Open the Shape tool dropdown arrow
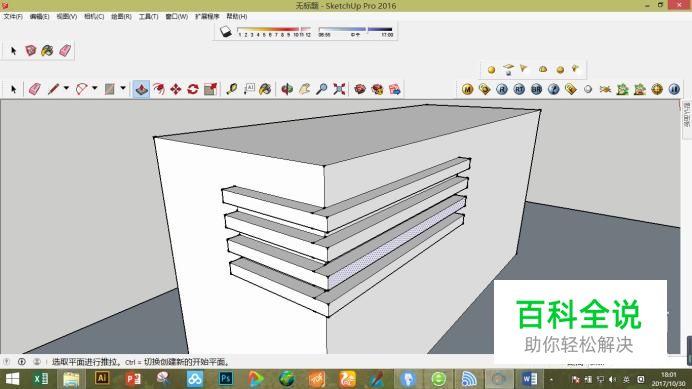Screen dimensions: 692x389 (x=123, y=88)
